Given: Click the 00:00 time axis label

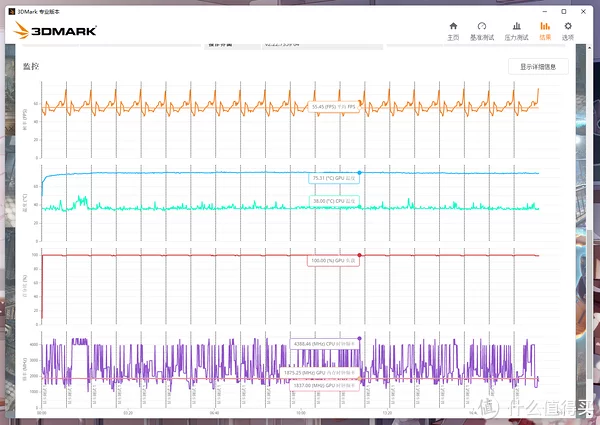Looking at the screenshot, I should tap(41, 413).
